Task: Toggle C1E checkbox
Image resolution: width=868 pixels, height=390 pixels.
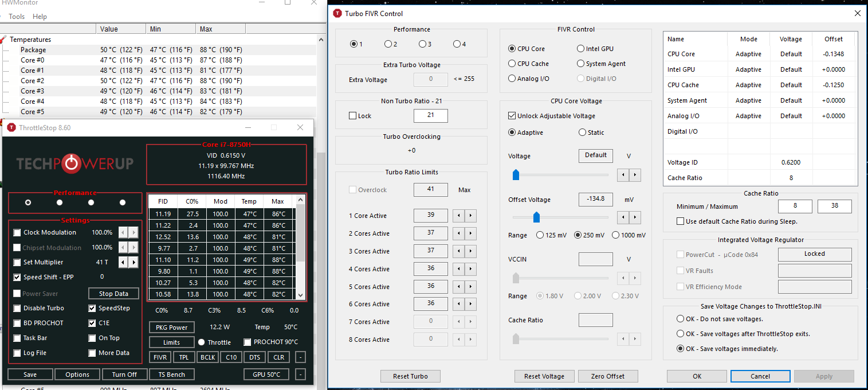Action: click(92, 323)
